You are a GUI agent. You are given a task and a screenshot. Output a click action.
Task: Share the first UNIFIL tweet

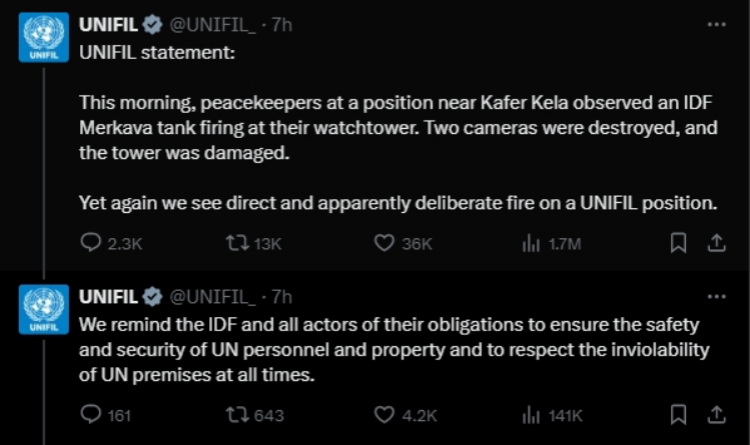716,242
